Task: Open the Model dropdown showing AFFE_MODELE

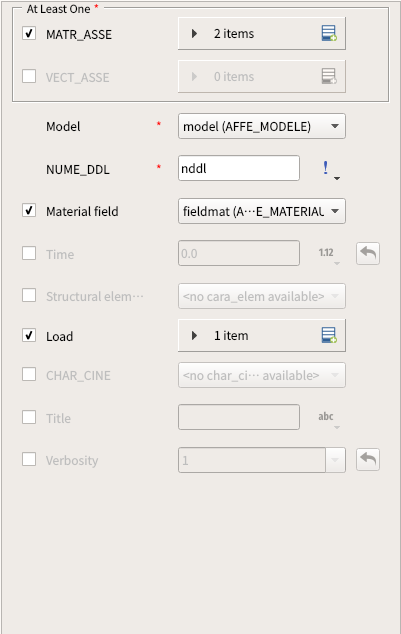Action: click(262, 126)
